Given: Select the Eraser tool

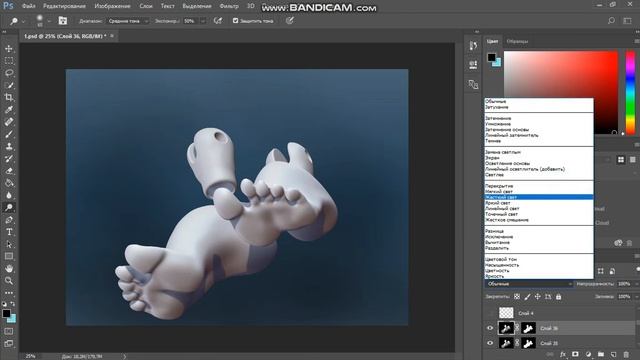Looking at the screenshot, I should tap(9, 171).
